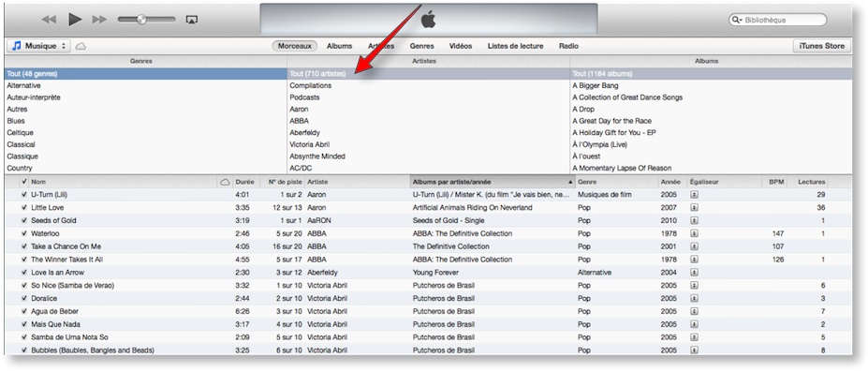This screenshot has height=372, width=868.
Task: Open the Musique library dropdown
Action: coord(38,46)
